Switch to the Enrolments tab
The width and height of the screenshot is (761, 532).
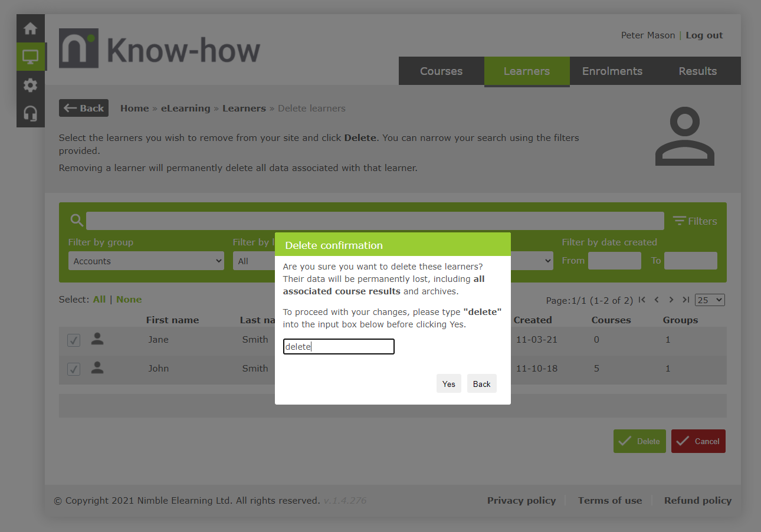(x=612, y=71)
